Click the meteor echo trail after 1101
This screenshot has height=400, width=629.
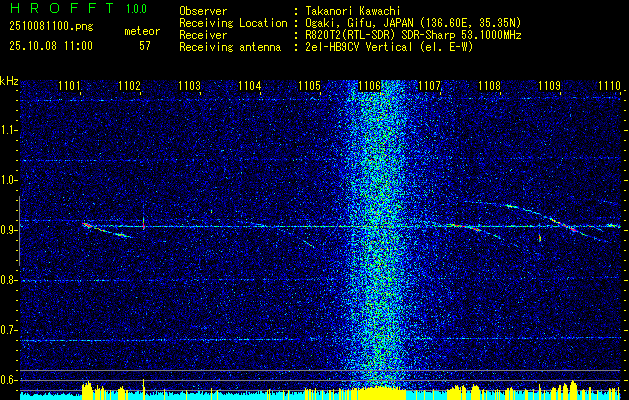pyautogui.click(x=107, y=230)
